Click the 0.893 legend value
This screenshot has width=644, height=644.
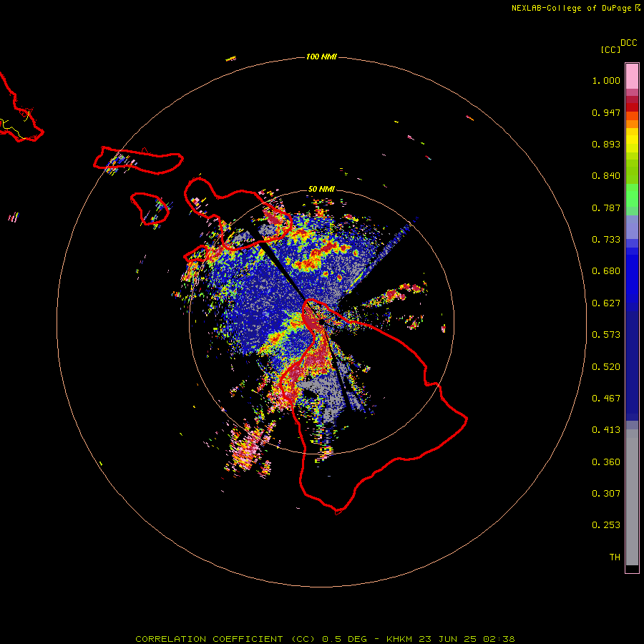(606, 144)
